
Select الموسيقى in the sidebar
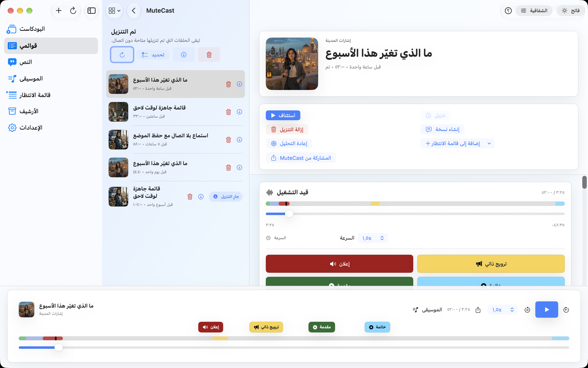(51, 78)
